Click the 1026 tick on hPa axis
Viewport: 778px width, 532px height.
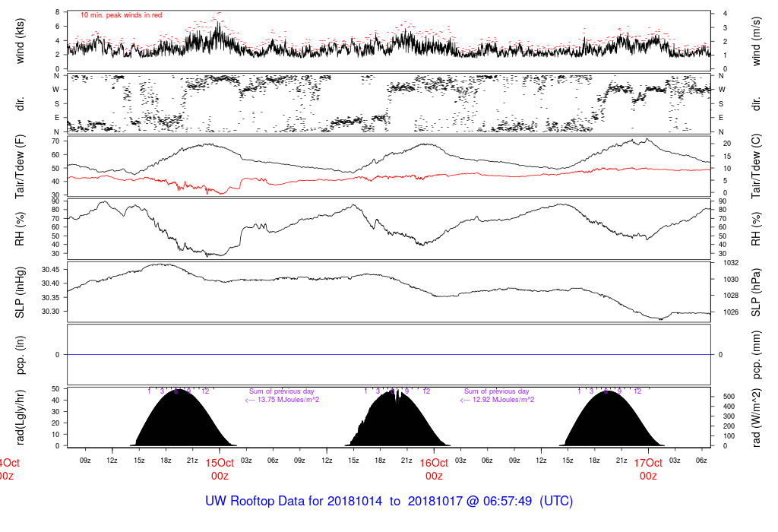click(731, 312)
